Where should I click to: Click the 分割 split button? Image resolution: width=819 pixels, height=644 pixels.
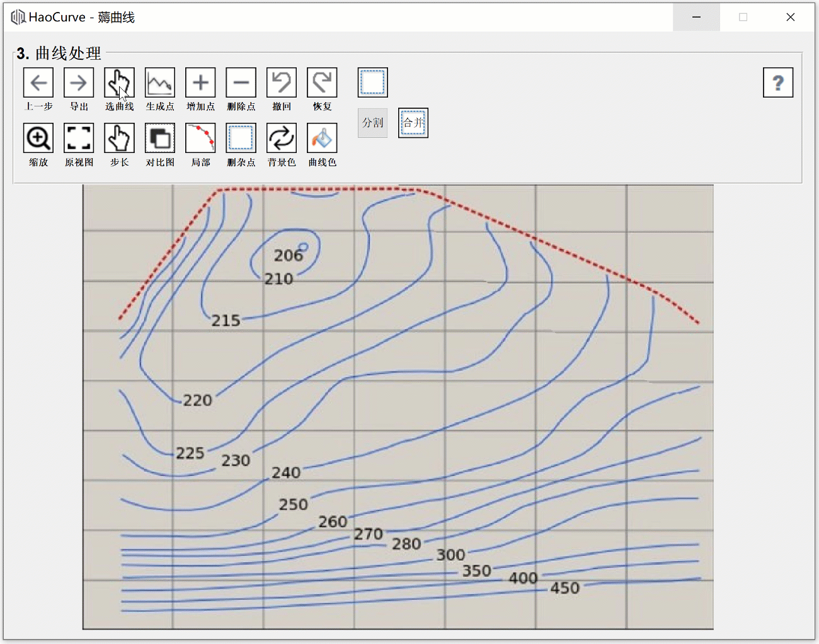(372, 123)
